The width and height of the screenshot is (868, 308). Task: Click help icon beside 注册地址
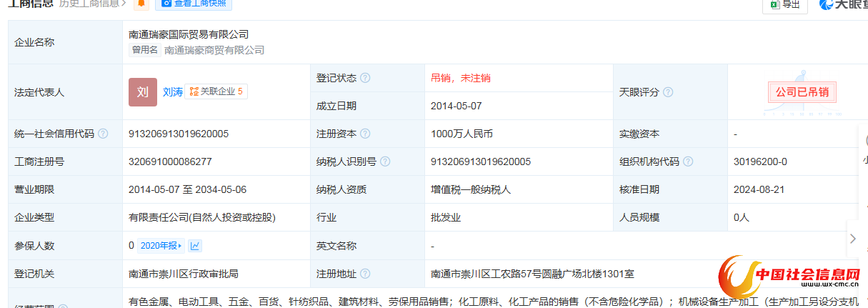point(365,274)
